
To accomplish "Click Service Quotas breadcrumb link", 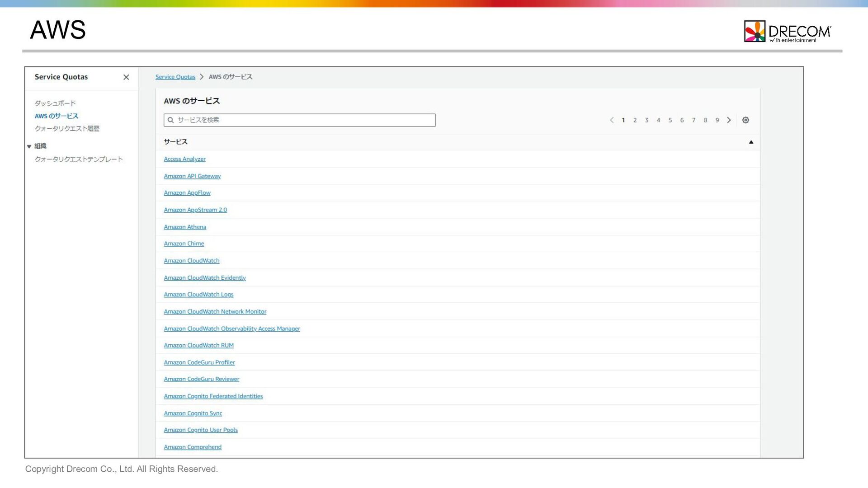I will point(175,77).
